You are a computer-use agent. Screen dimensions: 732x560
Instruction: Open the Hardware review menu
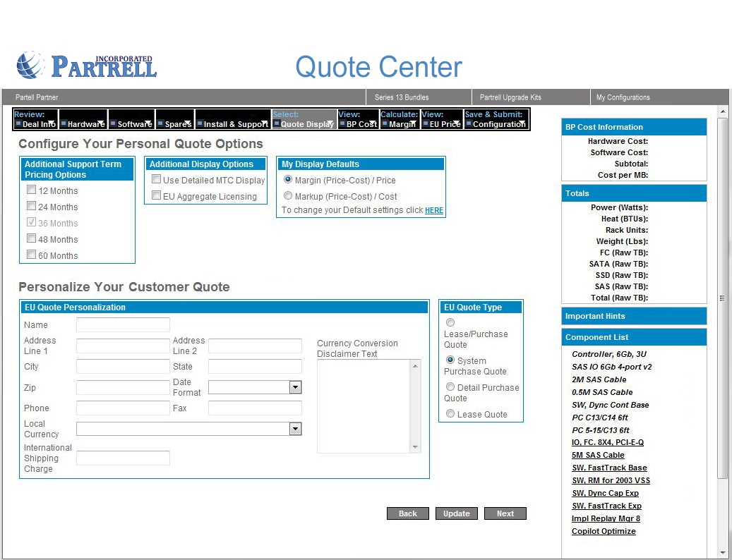tap(83, 119)
